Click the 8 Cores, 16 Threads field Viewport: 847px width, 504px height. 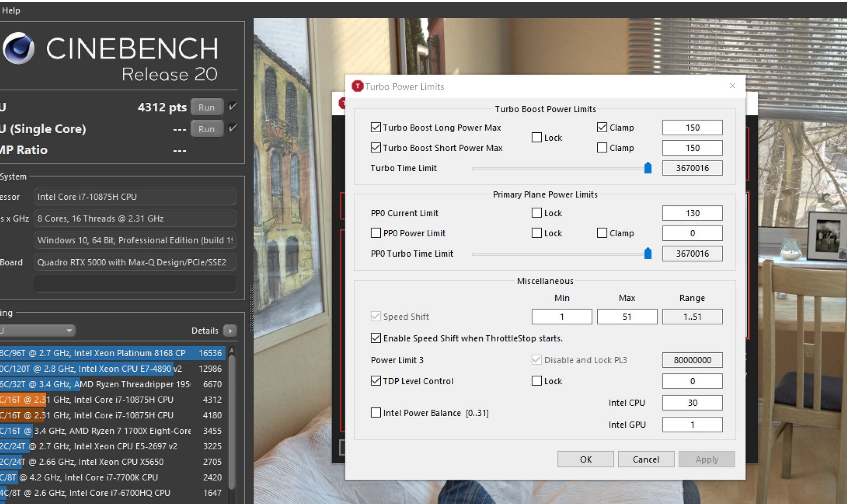coord(135,218)
